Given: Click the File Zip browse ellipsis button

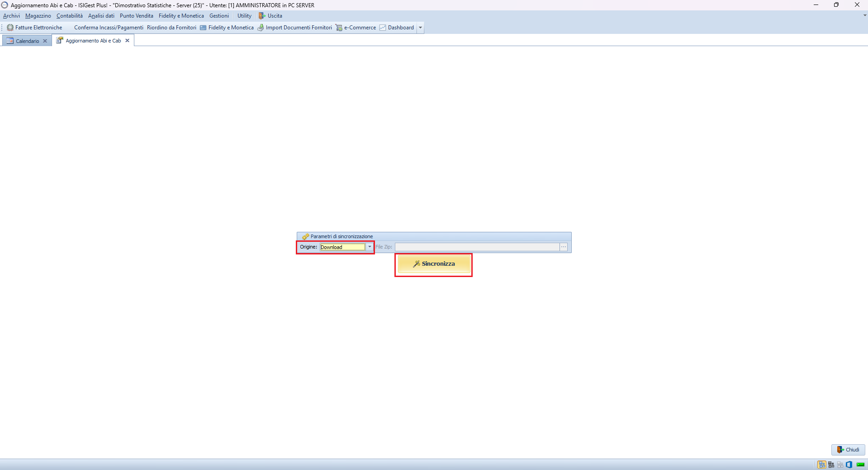Looking at the screenshot, I should click(x=564, y=247).
